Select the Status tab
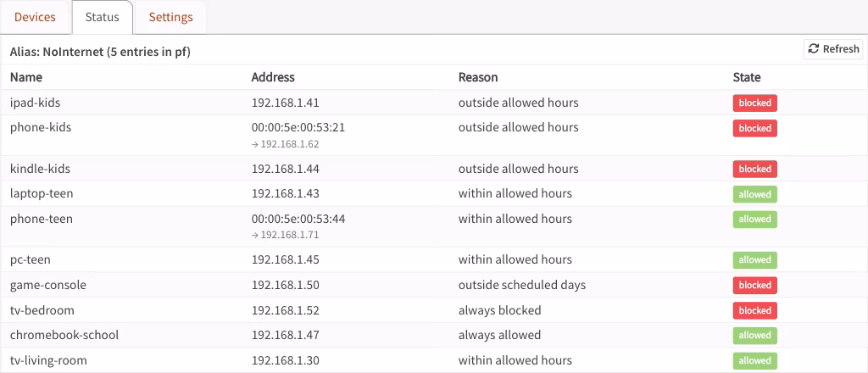This screenshot has height=373, width=868. coord(103,17)
